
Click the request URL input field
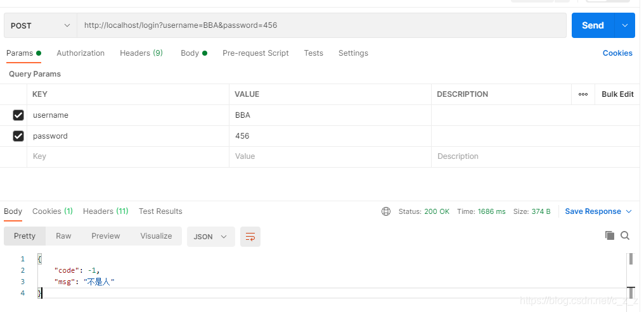(x=321, y=25)
